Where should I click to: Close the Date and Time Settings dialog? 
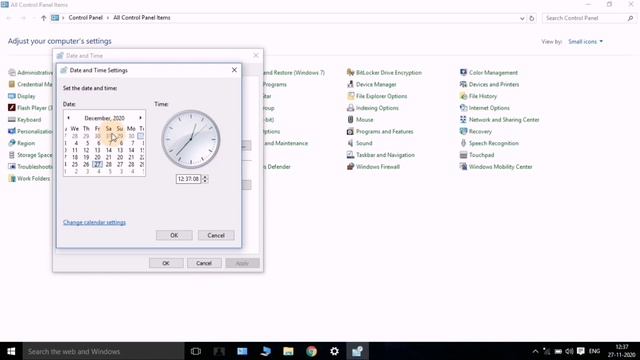coord(234,70)
